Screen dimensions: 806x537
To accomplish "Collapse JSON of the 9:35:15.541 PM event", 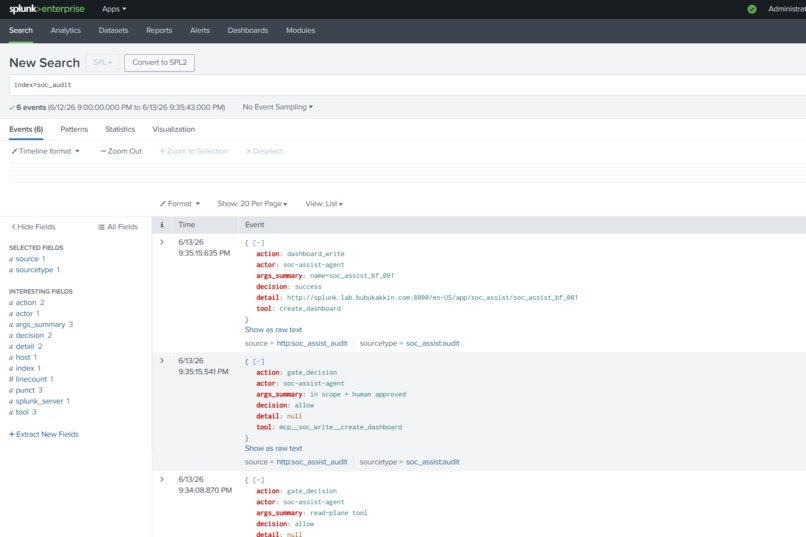I will 259,362.
